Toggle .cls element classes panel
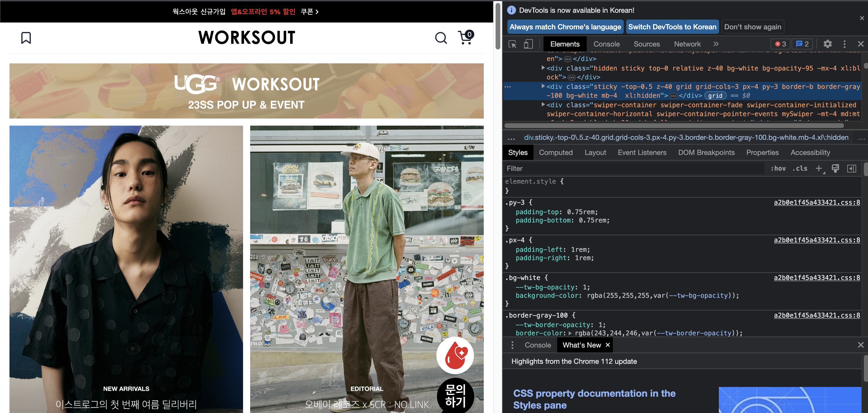Image resolution: width=868 pixels, height=413 pixels. coord(800,169)
